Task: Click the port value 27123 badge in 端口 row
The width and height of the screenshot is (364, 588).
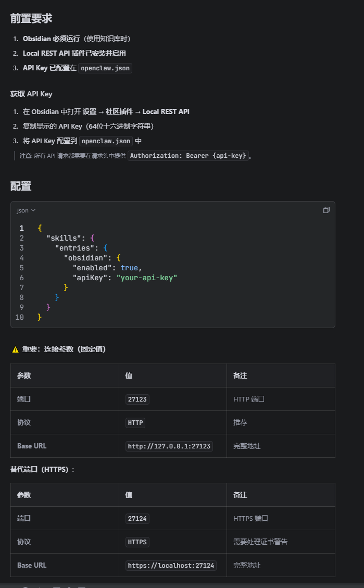Action: [137, 399]
